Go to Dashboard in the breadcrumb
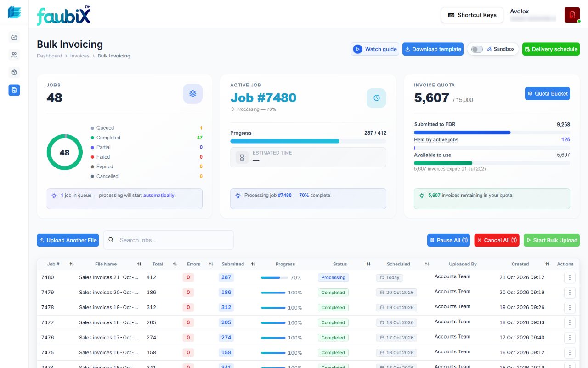This screenshot has height=368, width=588. 49,56
